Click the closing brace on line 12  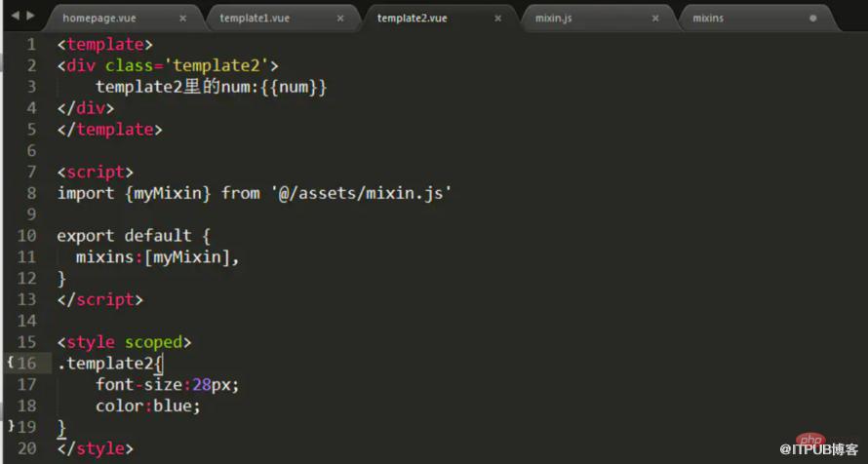[61, 278]
